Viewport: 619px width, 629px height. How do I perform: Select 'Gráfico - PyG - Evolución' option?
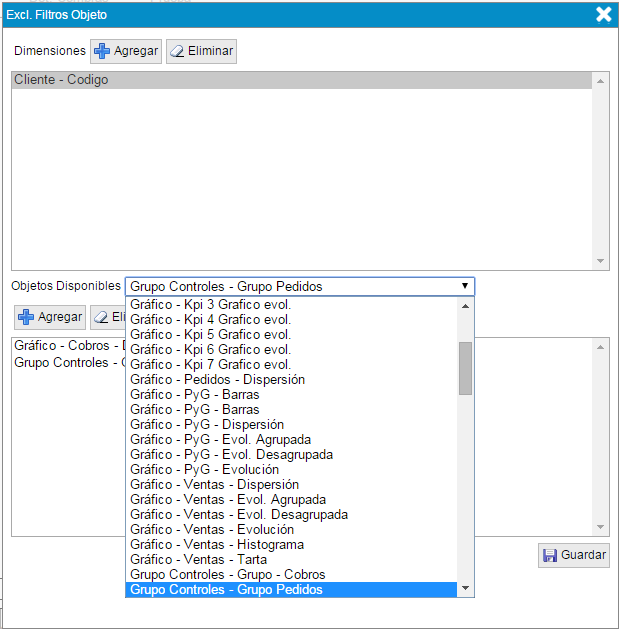[x=204, y=470]
